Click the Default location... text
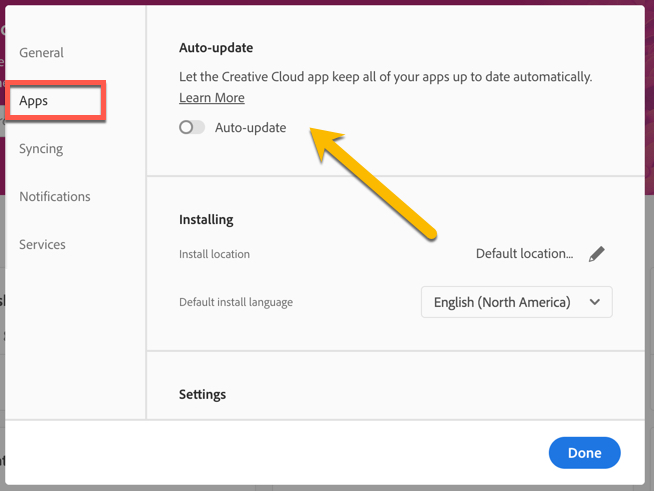The height and width of the screenshot is (491, 654). coord(524,254)
